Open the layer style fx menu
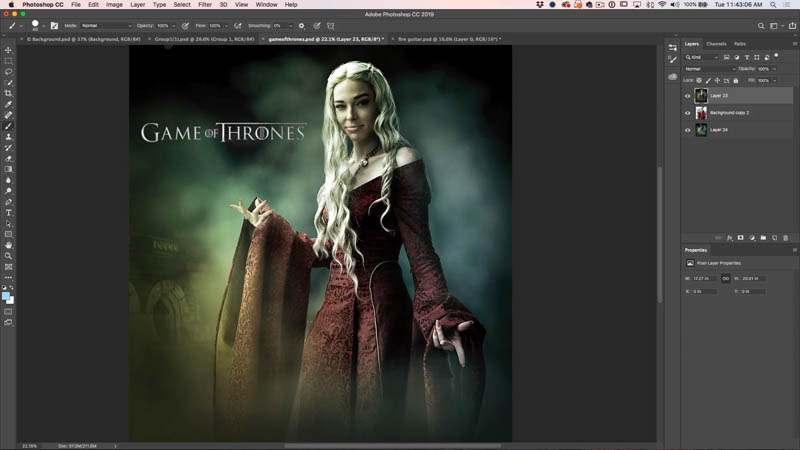 coord(730,238)
